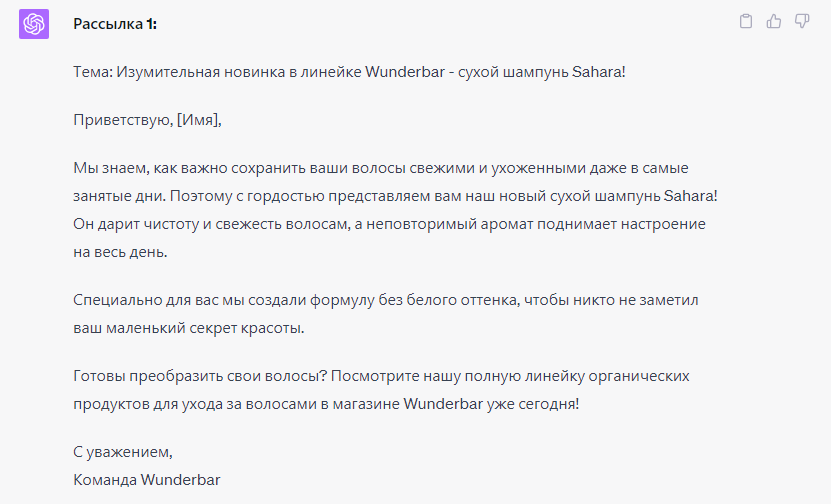831x504 pixels.
Task: Copy the message with the clipboard icon
Action: click(745, 21)
